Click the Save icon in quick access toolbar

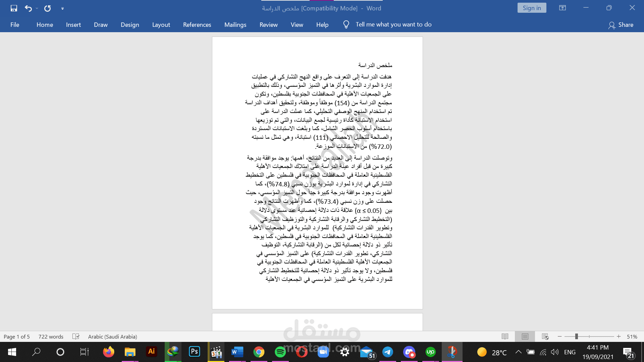[x=14, y=8]
